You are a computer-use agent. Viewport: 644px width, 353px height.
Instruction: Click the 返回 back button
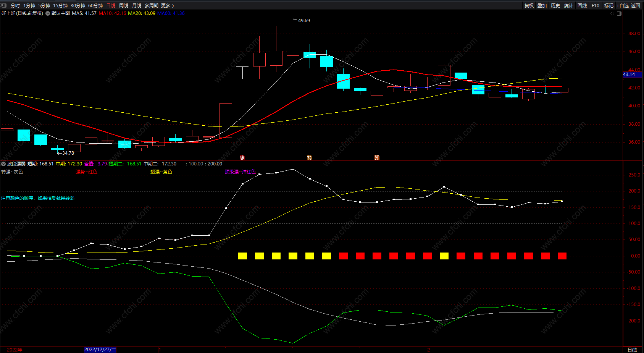point(636,6)
